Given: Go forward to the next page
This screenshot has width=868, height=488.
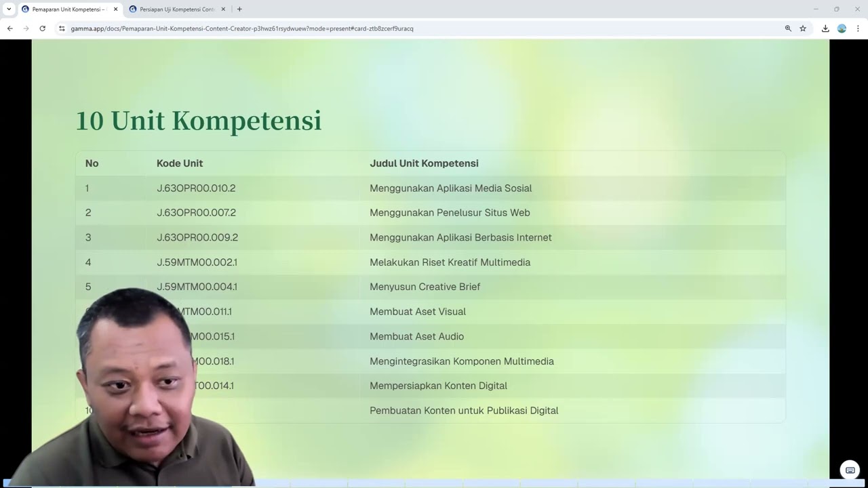Looking at the screenshot, I should (26, 28).
